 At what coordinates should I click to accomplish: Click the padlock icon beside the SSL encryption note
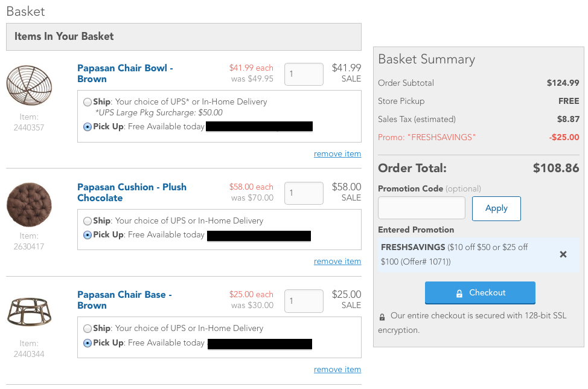[382, 315]
